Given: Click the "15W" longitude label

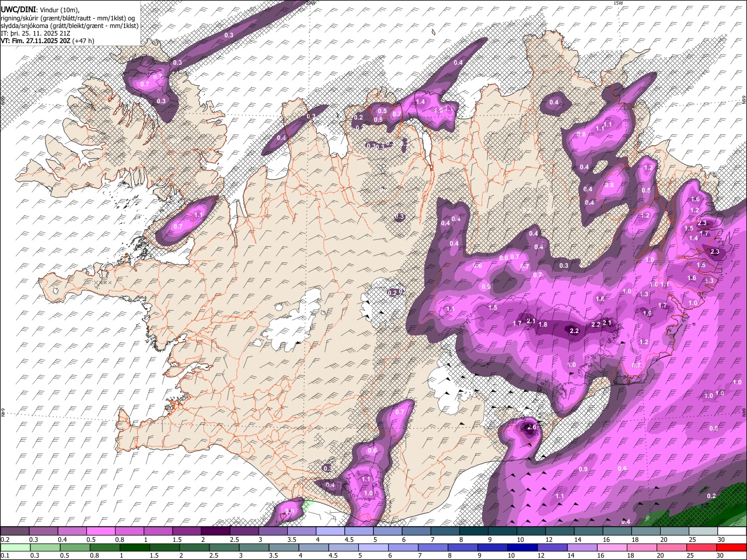Looking at the screenshot, I should point(619,3).
